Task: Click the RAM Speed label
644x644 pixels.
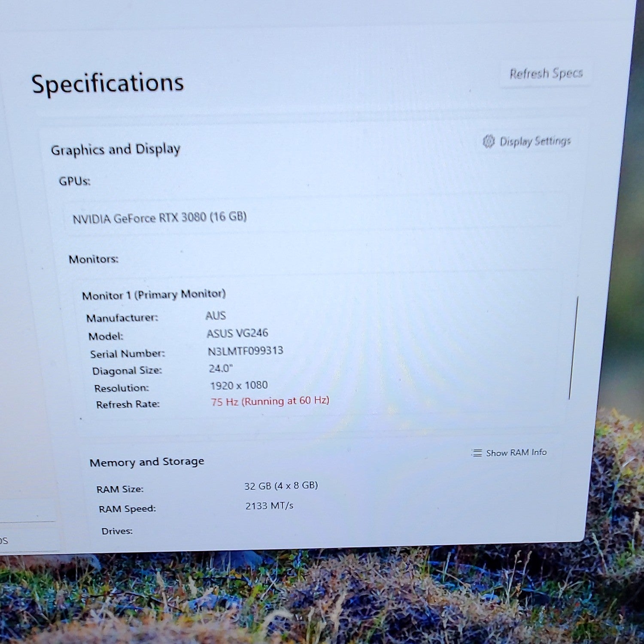Action: pyautogui.click(x=127, y=509)
